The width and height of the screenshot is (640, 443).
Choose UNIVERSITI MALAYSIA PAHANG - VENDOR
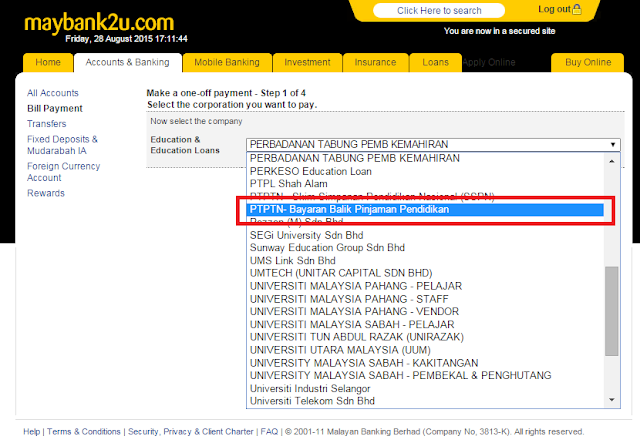[x=425, y=312]
